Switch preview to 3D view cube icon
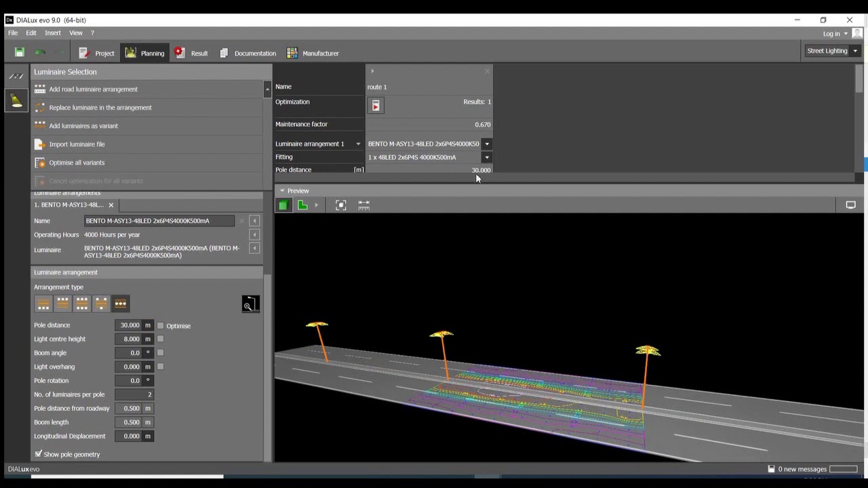868x488 pixels. 283,205
